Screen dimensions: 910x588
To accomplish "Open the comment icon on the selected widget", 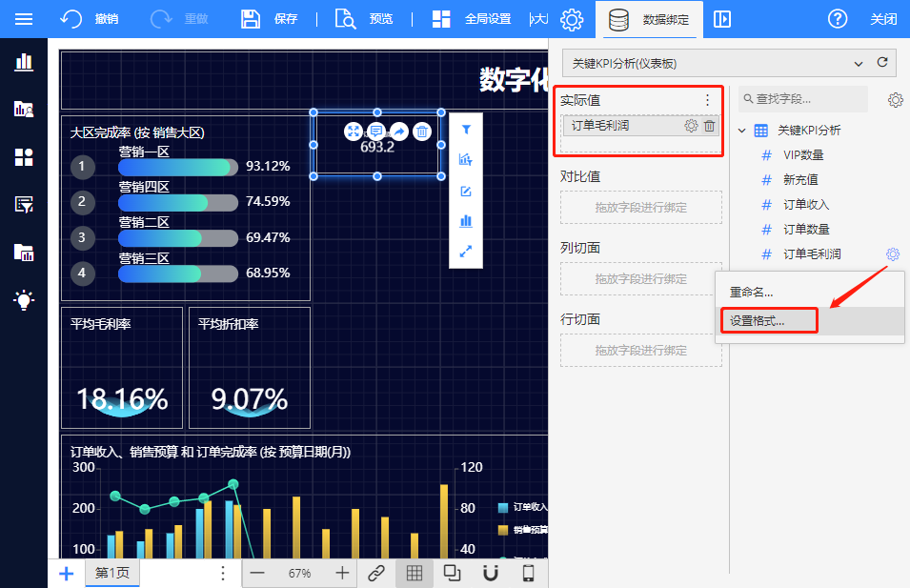I will pyautogui.click(x=376, y=132).
